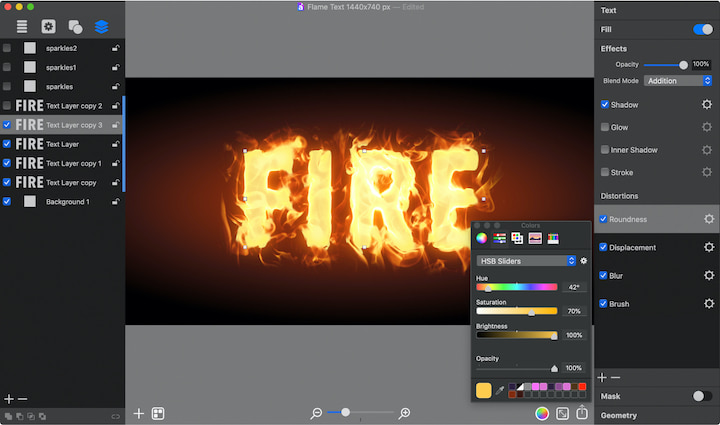Add a new layer with plus button
This screenshot has width=720, height=425.
pyautogui.click(x=9, y=399)
